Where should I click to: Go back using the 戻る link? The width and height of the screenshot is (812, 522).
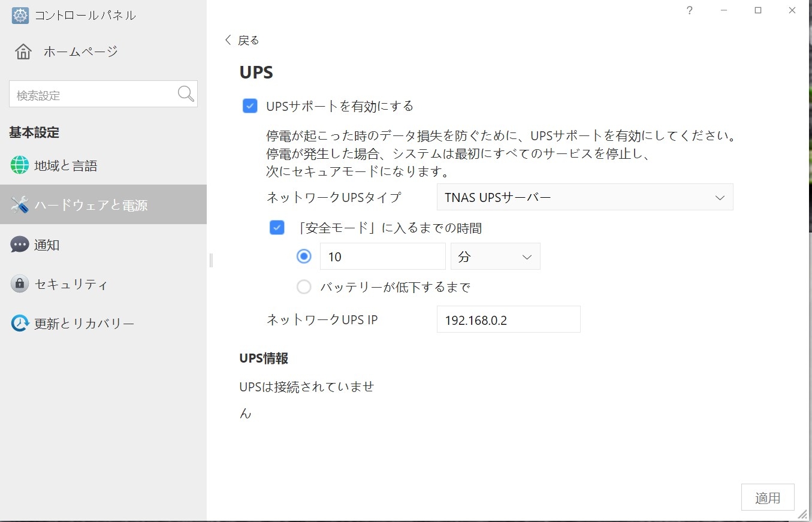tap(242, 40)
